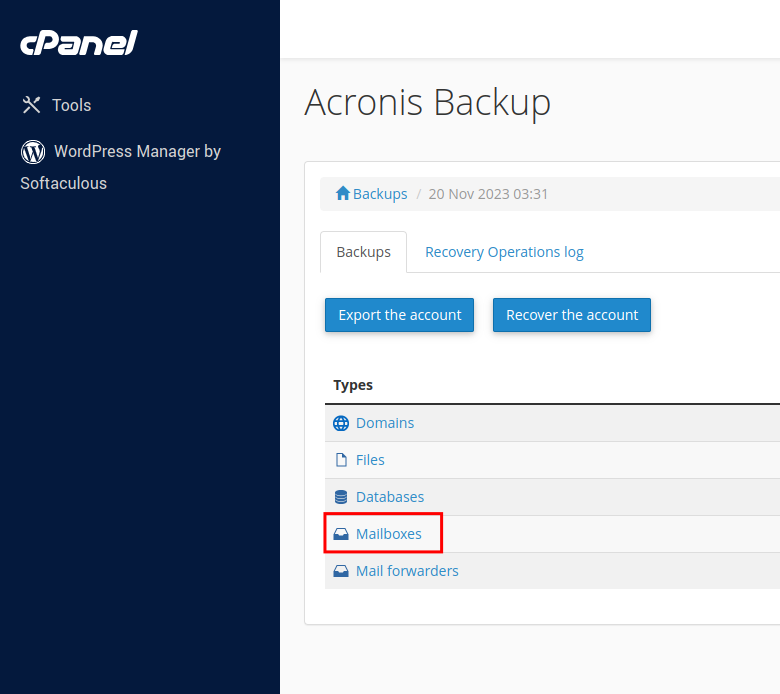Open WordPress Manager by Softaculous
The width and height of the screenshot is (780, 694).
[120, 167]
